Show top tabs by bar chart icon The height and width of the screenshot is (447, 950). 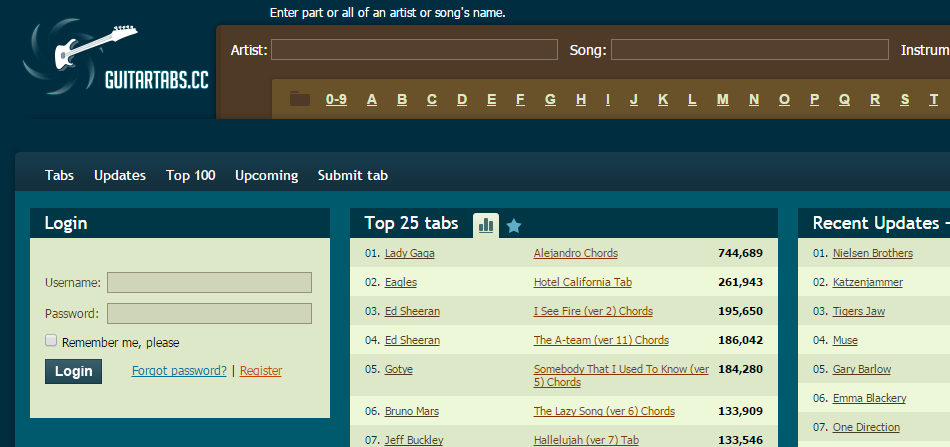pyautogui.click(x=486, y=225)
